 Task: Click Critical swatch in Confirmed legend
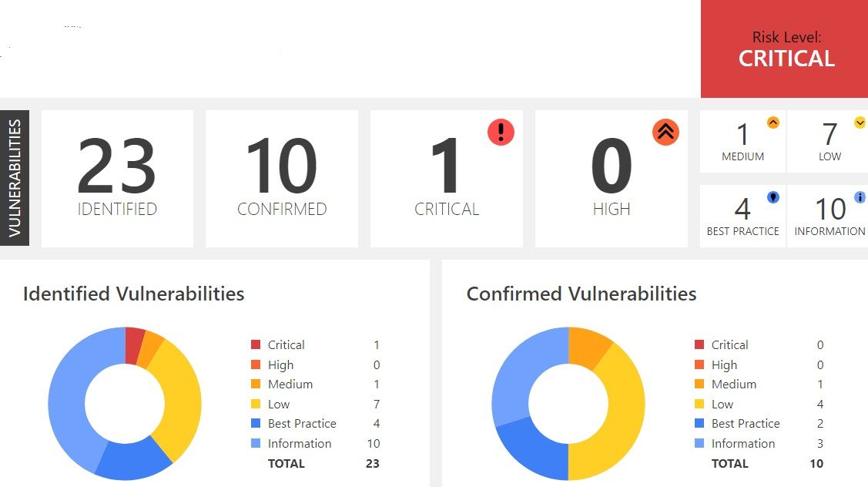click(699, 344)
